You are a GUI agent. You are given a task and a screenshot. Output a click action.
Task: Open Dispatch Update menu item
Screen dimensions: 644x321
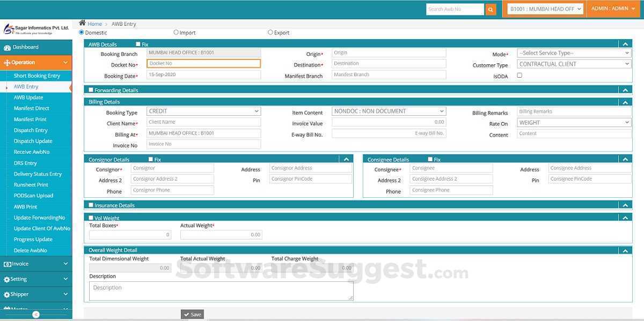tap(33, 141)
